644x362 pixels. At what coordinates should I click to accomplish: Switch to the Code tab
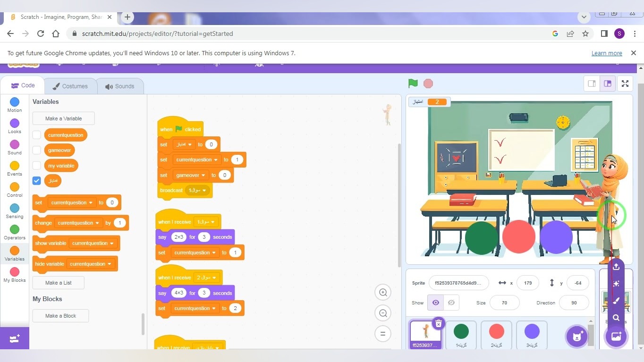click(x=23, y=85)
